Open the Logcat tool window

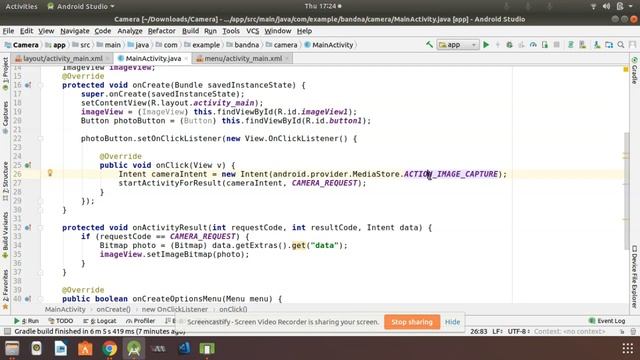[99, 321]
